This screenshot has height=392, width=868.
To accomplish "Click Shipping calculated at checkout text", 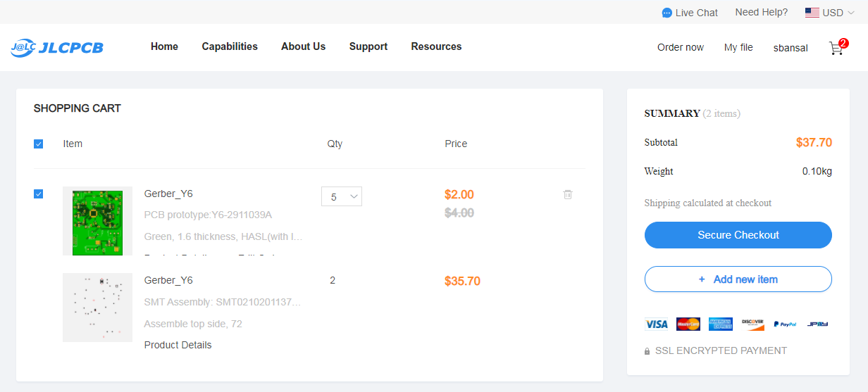I will click(708, 203).
